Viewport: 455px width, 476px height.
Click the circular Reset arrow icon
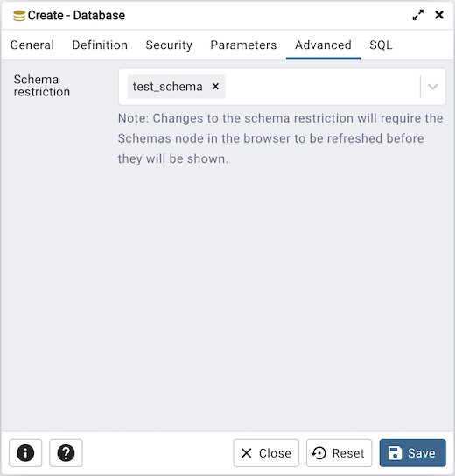click(318, 453)
